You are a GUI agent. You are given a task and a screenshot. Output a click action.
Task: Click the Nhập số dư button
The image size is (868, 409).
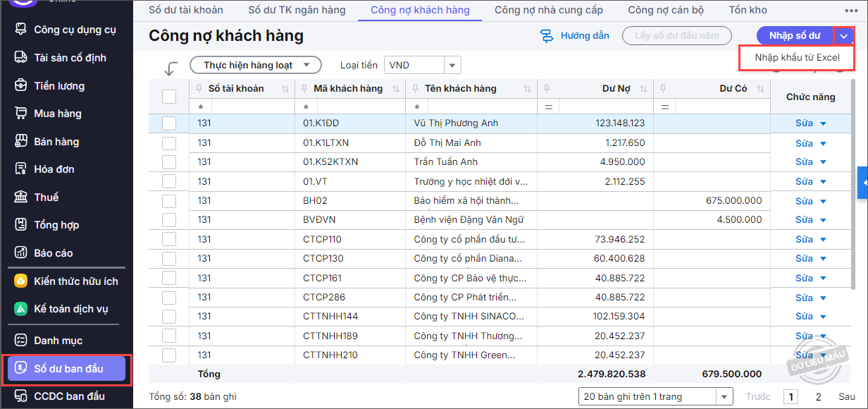tap(794, 36)
